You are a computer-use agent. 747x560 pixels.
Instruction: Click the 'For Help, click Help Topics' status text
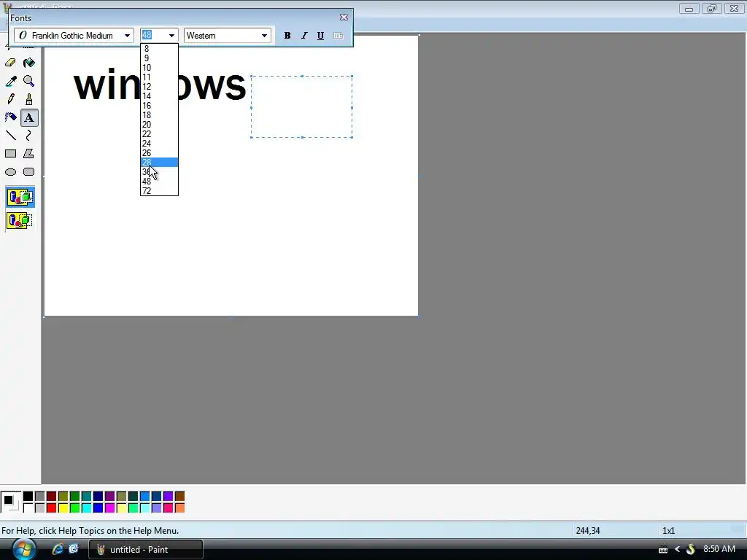coord(90,531)
